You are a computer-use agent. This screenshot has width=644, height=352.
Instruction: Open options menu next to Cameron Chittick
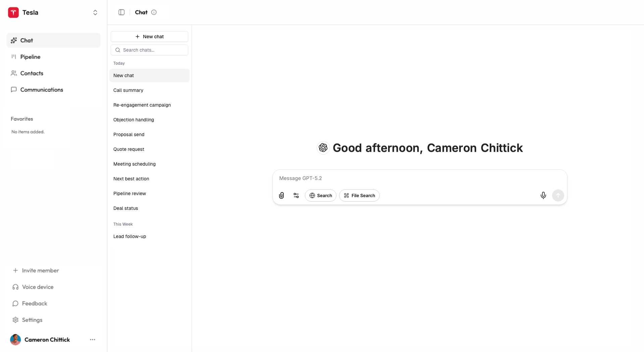click(x=93, y=340)
